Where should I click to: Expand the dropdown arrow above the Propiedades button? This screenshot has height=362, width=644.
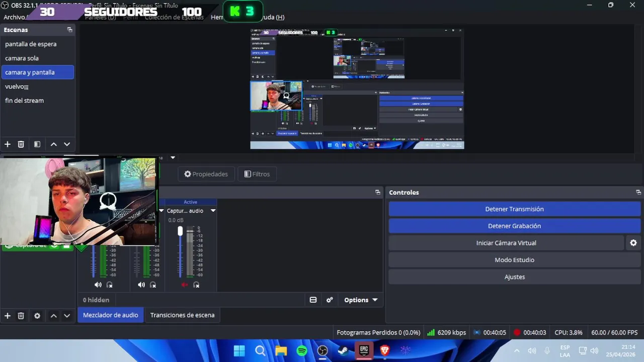[173, 157]
